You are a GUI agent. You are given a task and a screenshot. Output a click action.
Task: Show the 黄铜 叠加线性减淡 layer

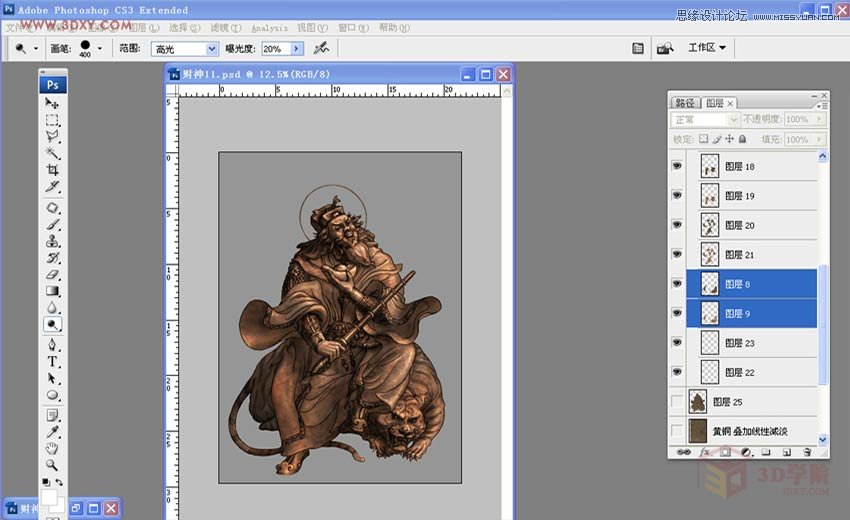(x=677, y=431)
